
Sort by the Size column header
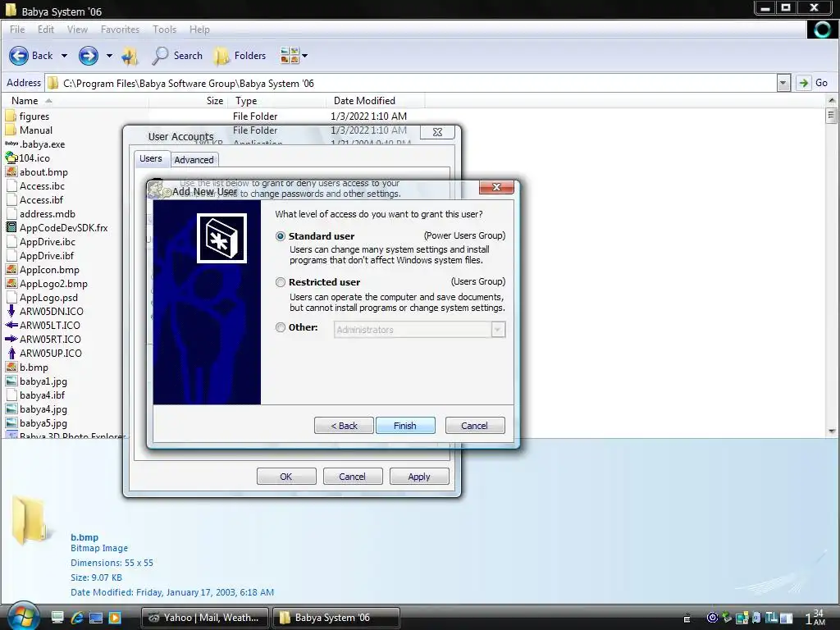(x=189, y=101)
